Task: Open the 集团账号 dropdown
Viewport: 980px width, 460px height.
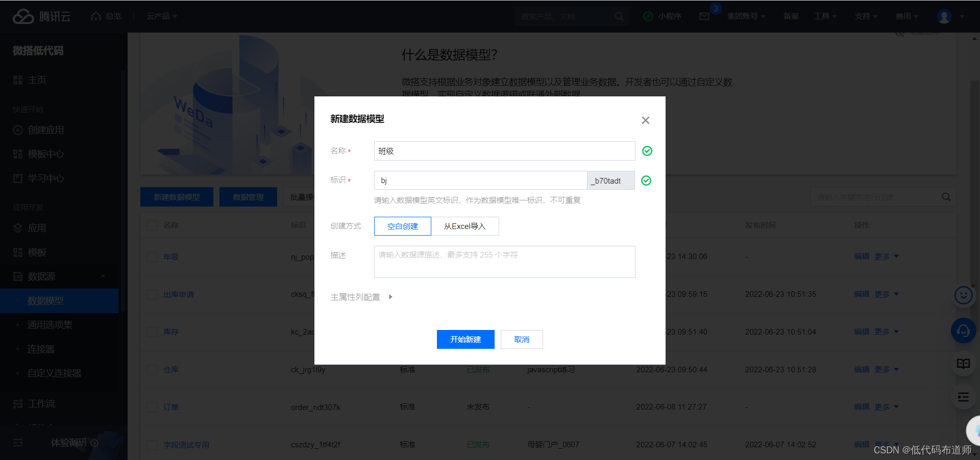Action: click(746, 16)
